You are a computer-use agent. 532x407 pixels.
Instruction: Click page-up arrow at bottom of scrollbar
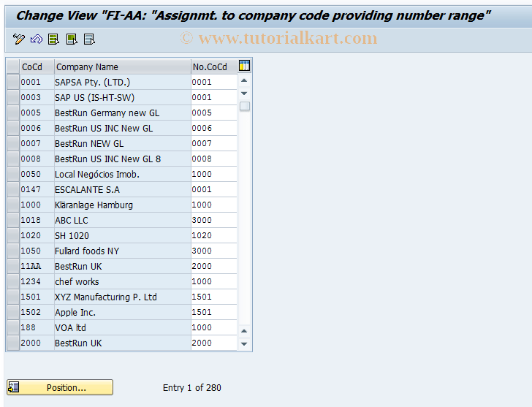click(x=244, y=331)
